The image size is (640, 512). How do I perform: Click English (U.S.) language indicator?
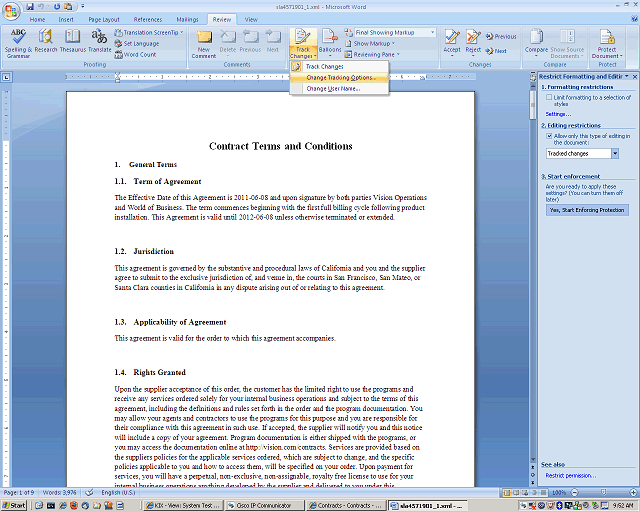tap(118, 492)
